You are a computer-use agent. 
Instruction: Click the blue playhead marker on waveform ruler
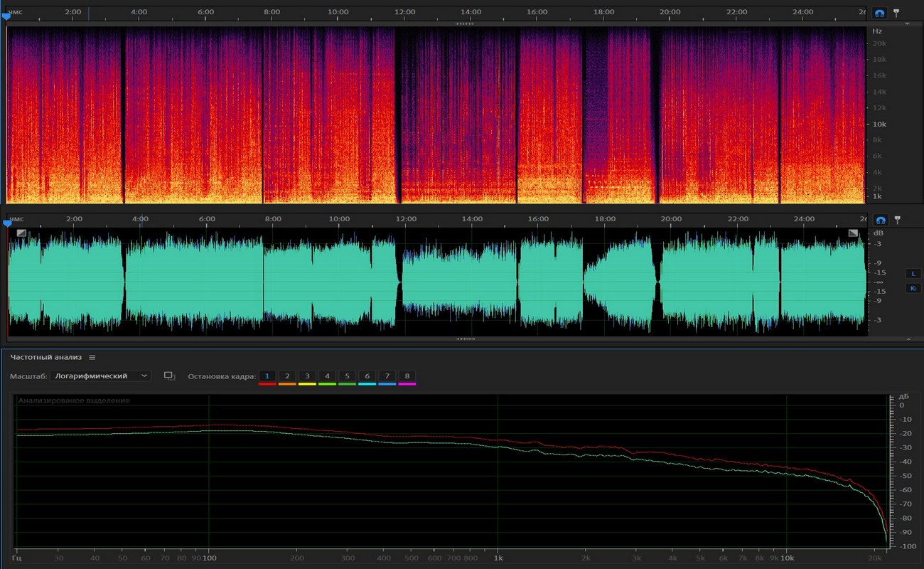pos(7,223)
